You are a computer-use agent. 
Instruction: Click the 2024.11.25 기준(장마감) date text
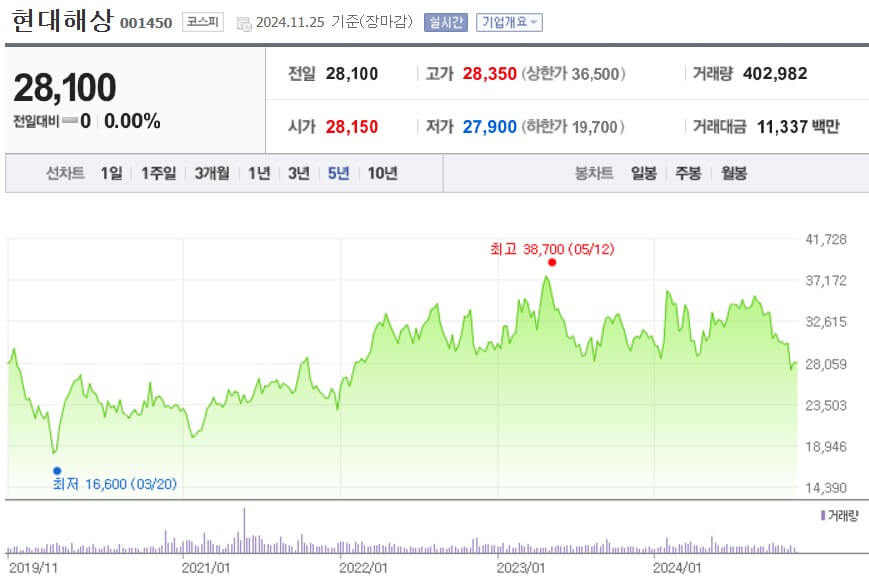(334, 22)
